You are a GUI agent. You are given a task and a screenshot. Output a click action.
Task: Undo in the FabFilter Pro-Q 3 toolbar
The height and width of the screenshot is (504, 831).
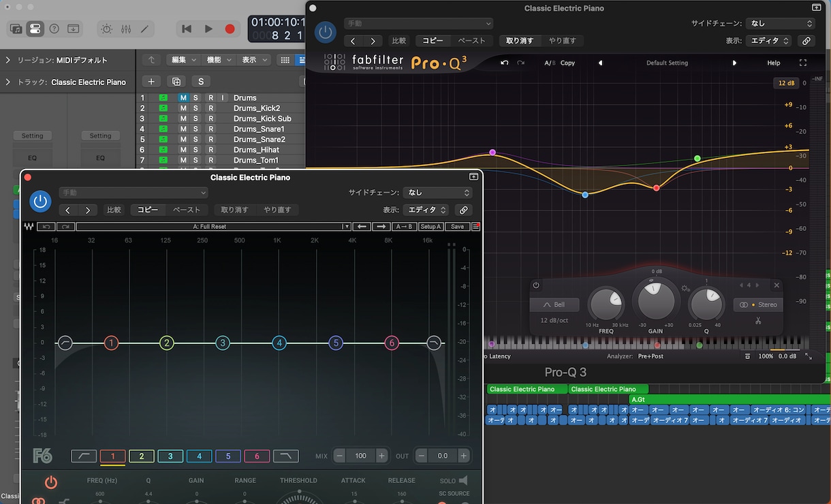pyautogui.click(x=505, y=63)
